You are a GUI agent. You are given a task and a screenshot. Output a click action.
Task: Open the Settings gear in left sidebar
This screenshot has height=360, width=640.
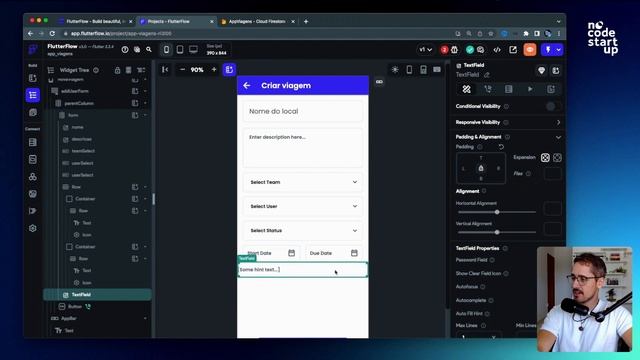click(x=33, y=228)
